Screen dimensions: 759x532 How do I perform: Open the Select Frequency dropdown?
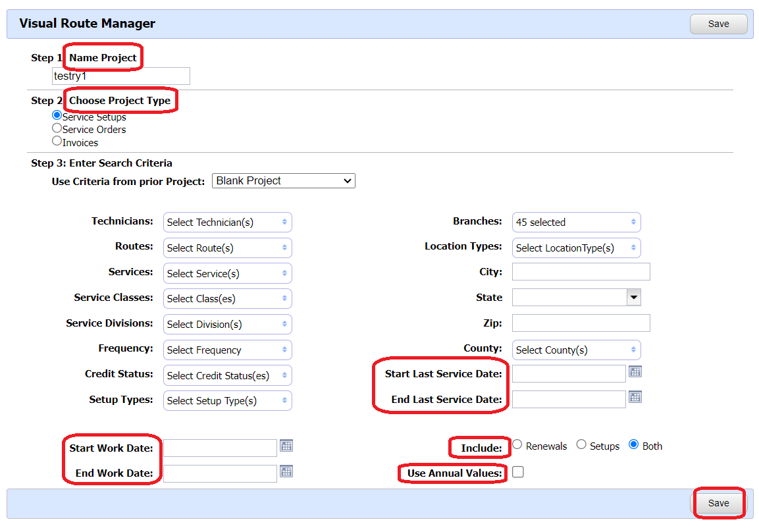pyautogui.click(x=227, y=350)
